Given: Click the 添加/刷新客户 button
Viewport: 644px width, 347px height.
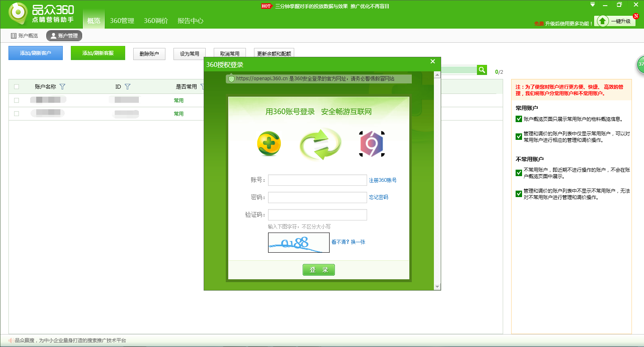Looking at the screenshot, I should (x=35, y=53).
